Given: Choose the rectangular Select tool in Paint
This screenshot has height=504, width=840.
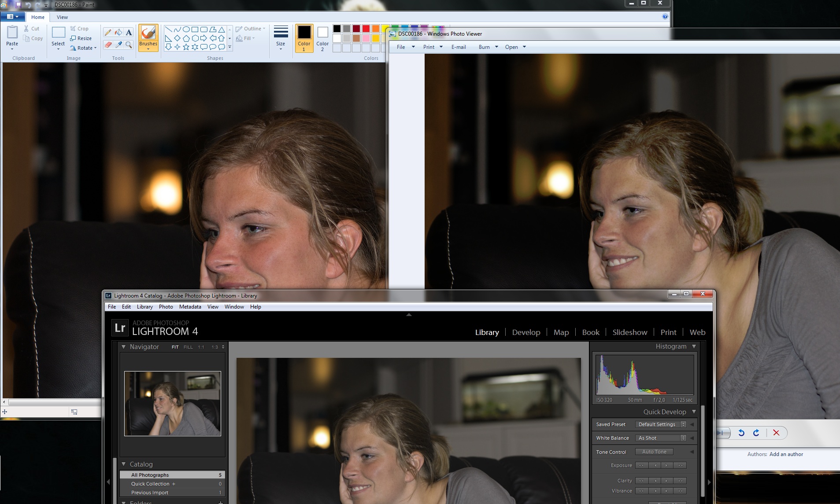Looking at the screenshot, I should [58, 33].
